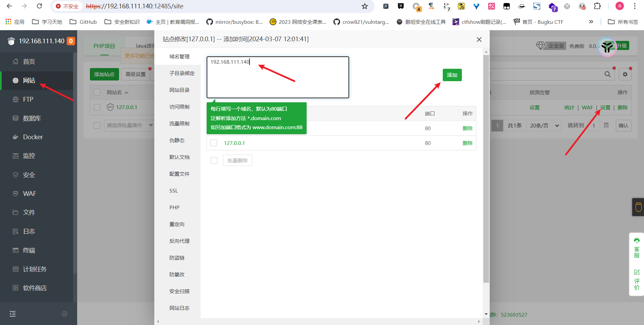Viewport: 644px width, 325px height.
Task: Open the database section icon
Action: coord(15,118)
